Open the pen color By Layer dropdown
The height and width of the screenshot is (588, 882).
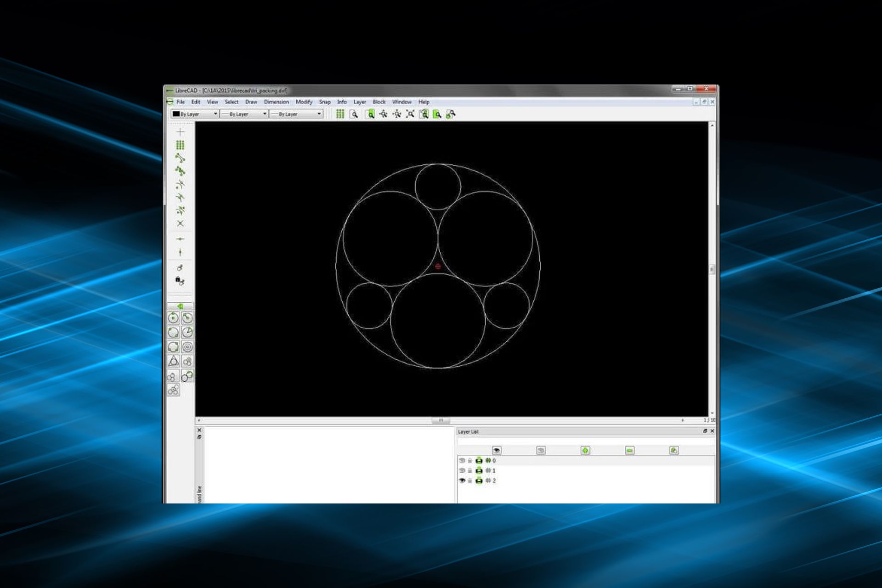pos(195,114)
